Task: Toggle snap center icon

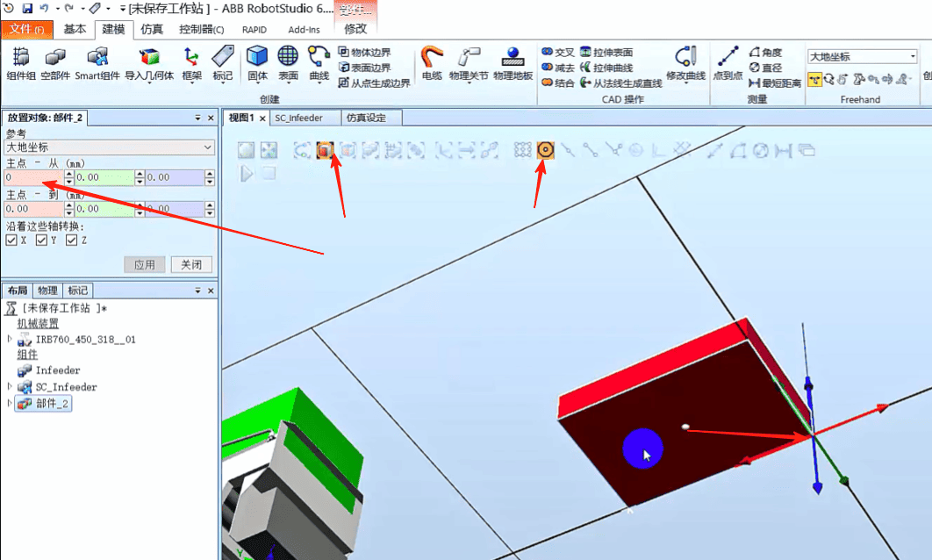Action: pyautogui.click(x=545, y=150)
